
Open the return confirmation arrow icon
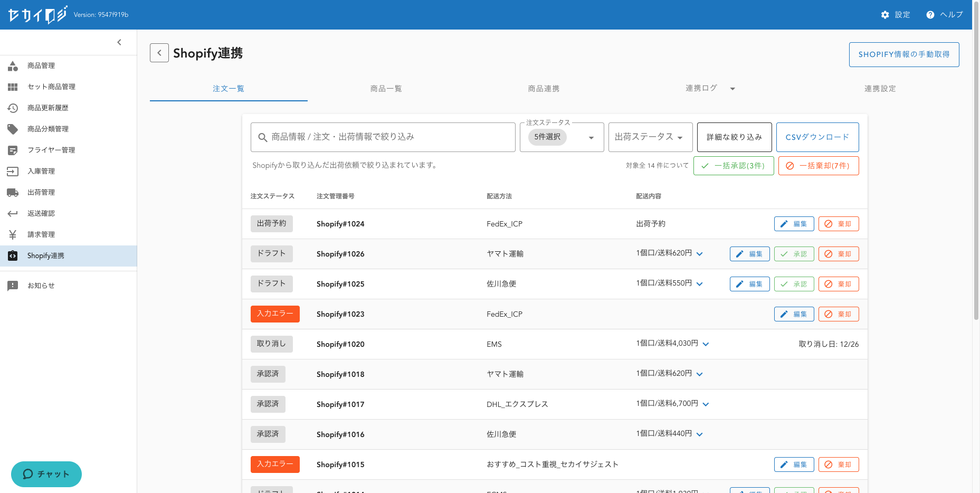(13, 214)
